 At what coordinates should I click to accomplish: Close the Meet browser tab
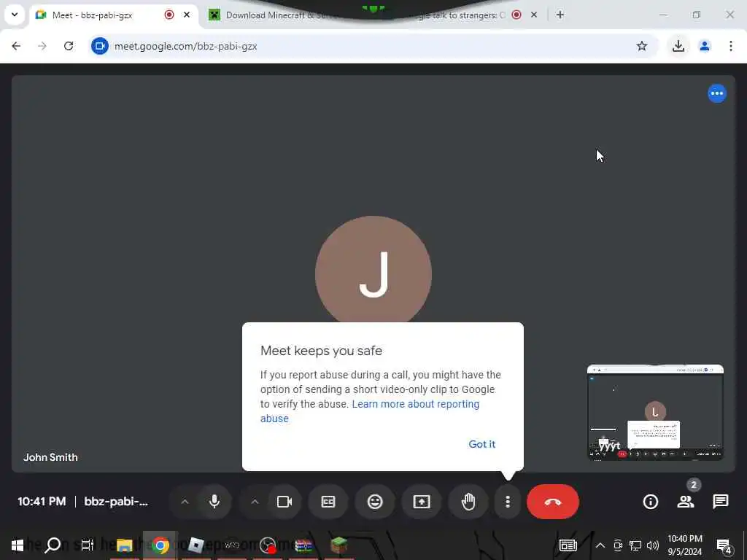click(x=187, y=15)
